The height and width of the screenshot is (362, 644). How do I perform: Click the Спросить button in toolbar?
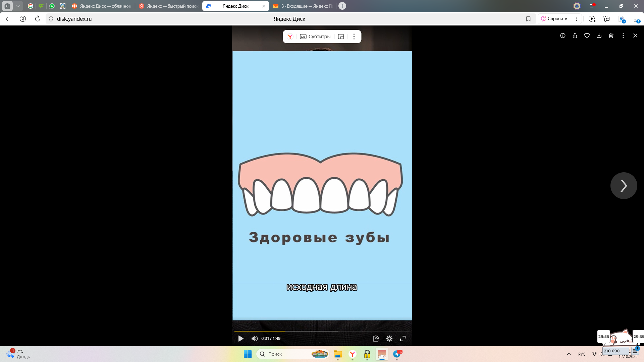(554, 18)
